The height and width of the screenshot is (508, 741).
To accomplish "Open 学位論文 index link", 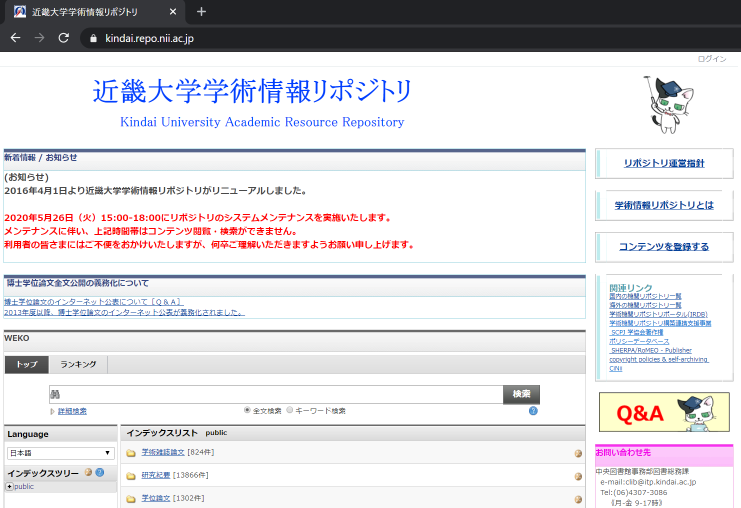I will click(155, 498).
